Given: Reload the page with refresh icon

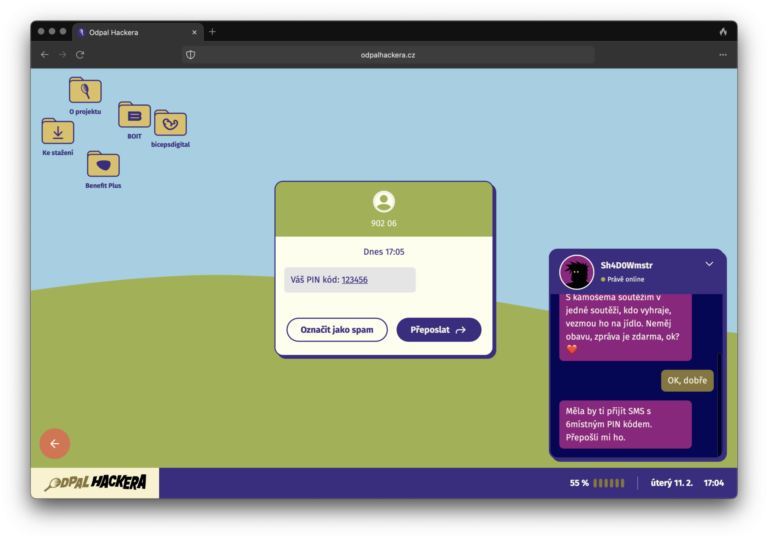Looking at the screenshot, I should (x=80, y=54).
